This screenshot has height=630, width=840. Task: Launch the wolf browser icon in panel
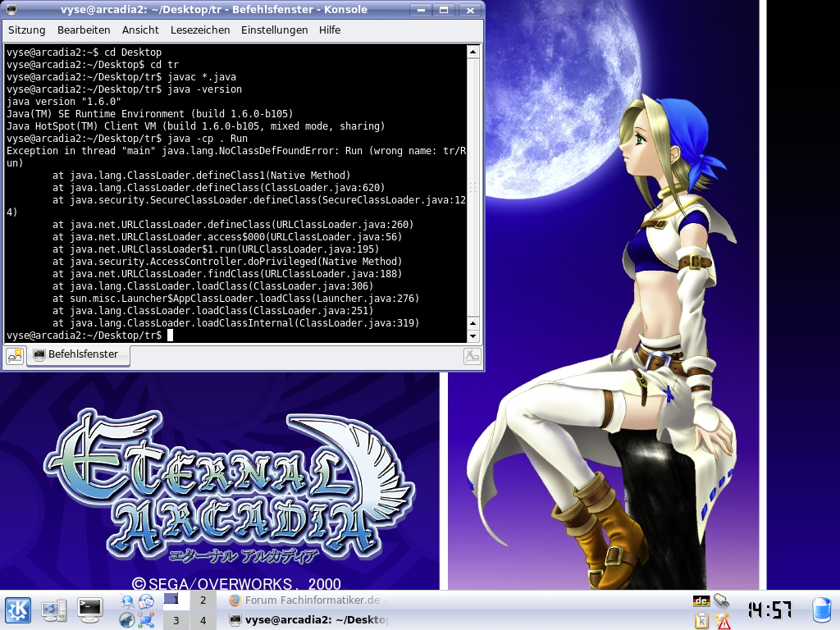click(x=127, y=620)
